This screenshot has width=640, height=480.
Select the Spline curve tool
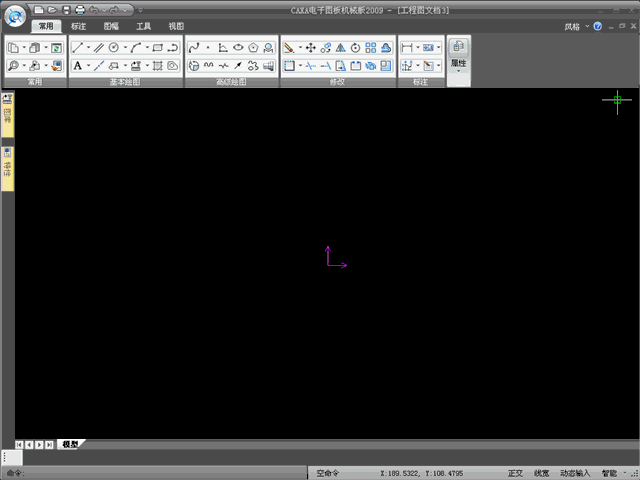[194, 47]
